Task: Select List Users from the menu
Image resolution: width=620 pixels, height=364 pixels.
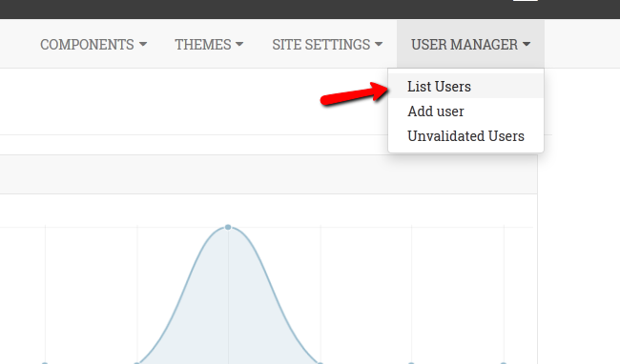Action: tap(465, 86)
